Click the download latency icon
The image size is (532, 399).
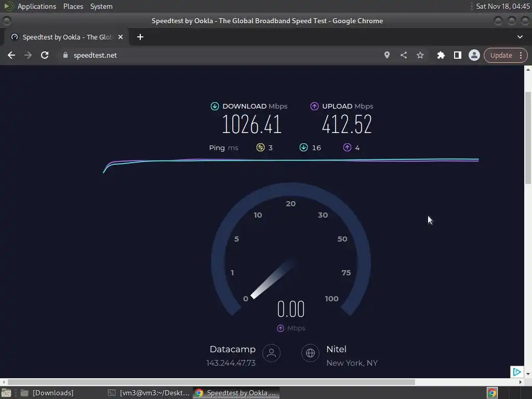tap(303, 147)
